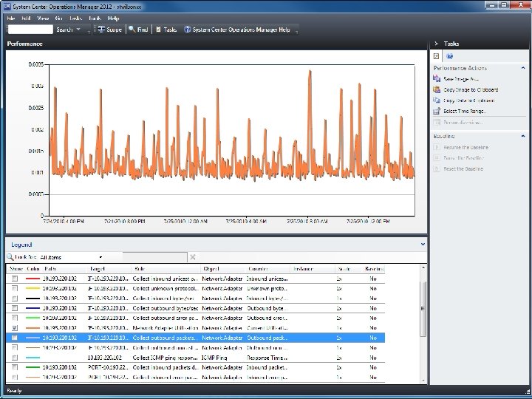Sort legend by Target column header

pos(109,269)
